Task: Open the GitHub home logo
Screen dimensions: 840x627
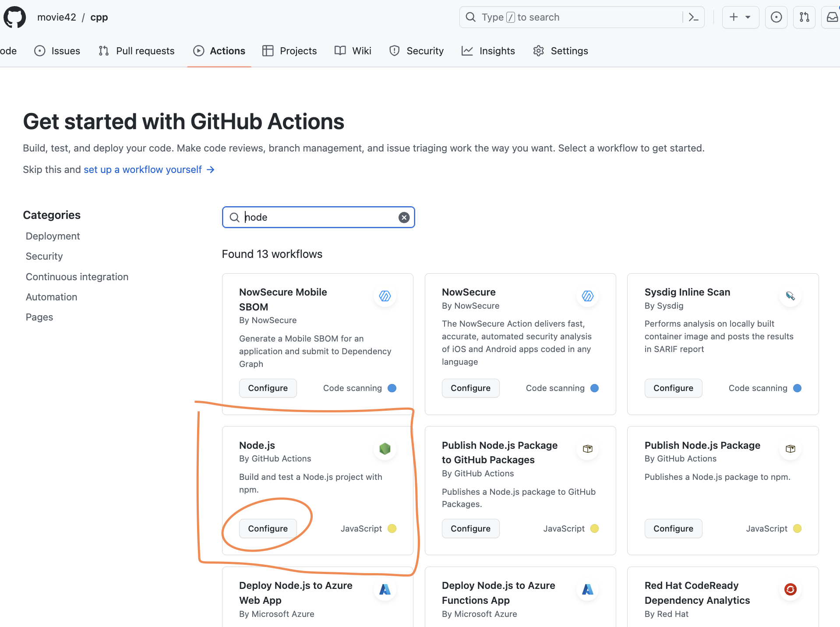Action: pos(14,17)
